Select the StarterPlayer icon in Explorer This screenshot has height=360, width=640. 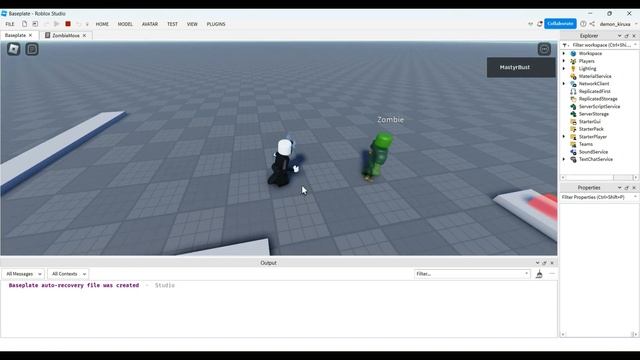tap(573, 137)
